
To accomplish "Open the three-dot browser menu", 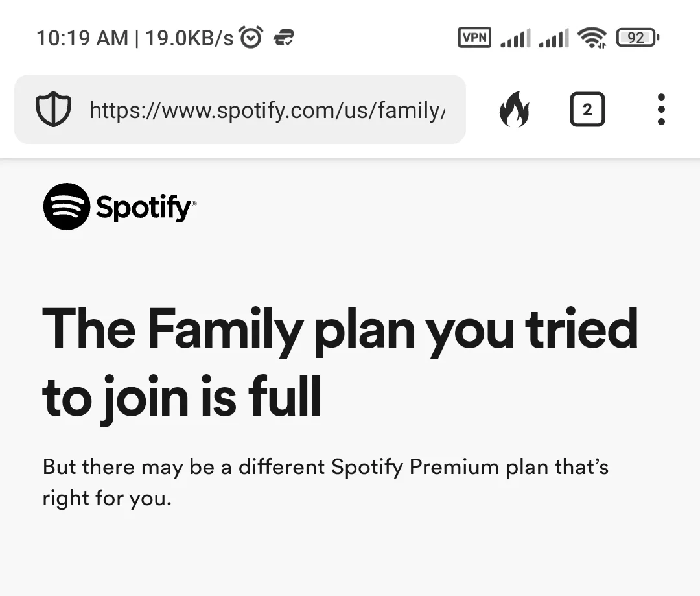I will (x=661, y=110).
